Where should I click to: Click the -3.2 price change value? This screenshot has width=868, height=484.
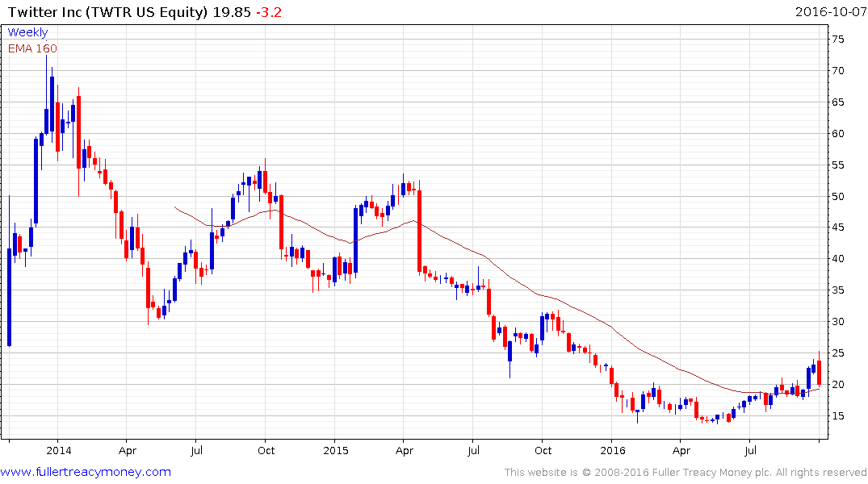pyautogui.click(x=269, y=12)
